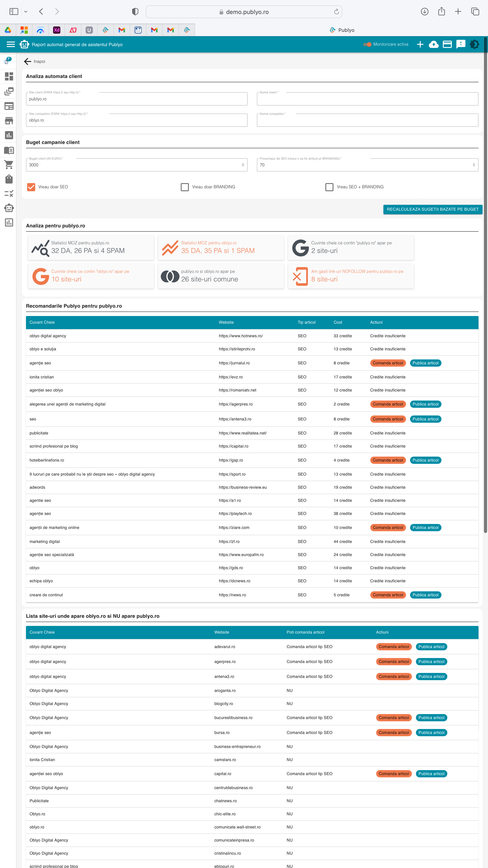The height and width of the screenshot is (868, 488).
Task: Open the store sidebar icon
Action: [x=9, y=121]
